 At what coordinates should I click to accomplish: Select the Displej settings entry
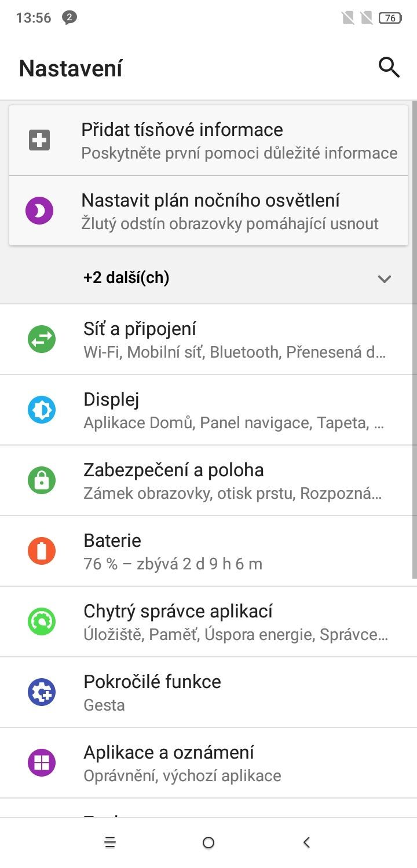209,409
